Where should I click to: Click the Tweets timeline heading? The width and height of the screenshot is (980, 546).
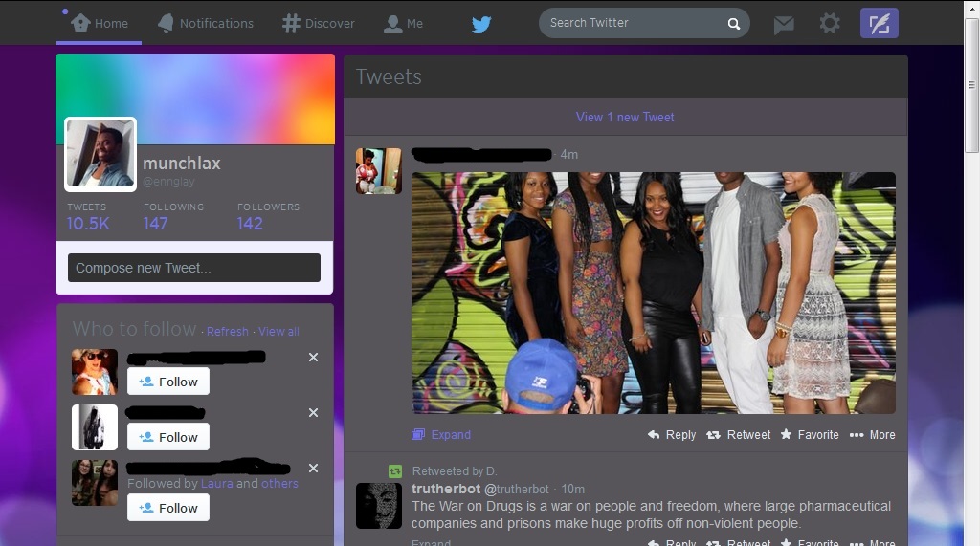click(x=389, y=76)
